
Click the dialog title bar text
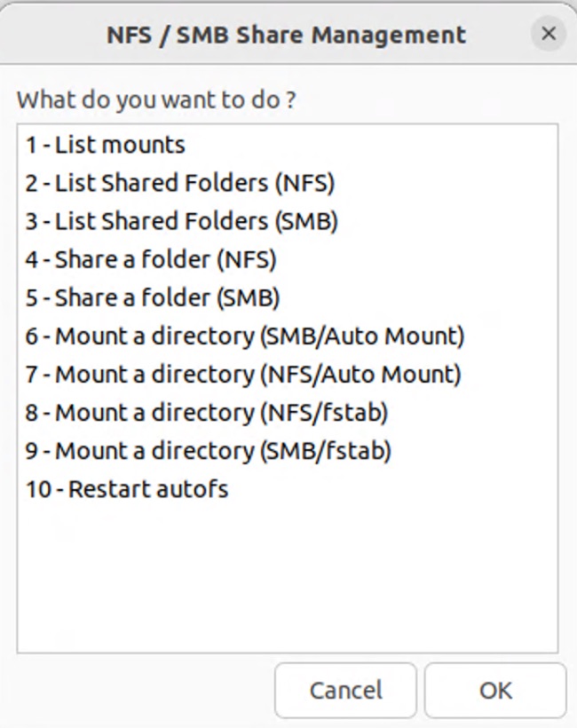tap(286, 35)
